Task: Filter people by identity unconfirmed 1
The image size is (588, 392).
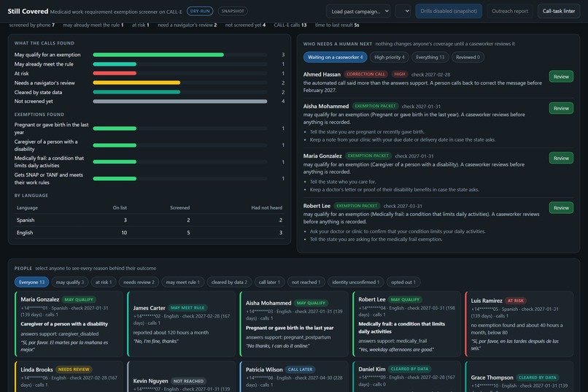Action: coord(355,282)
